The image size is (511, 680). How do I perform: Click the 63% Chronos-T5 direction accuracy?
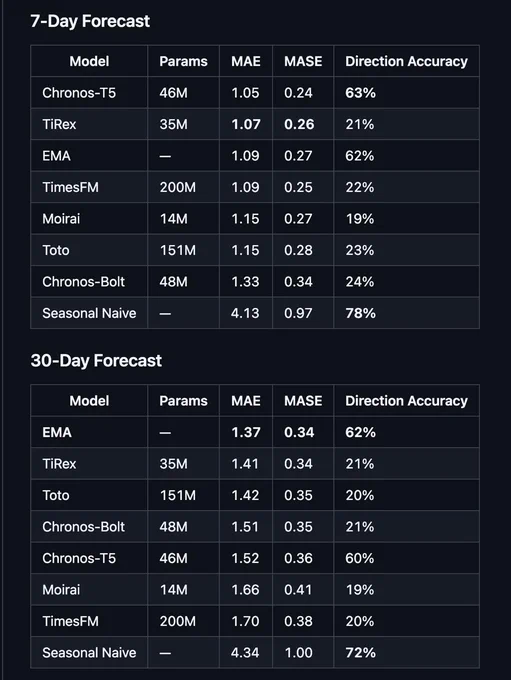360,93
